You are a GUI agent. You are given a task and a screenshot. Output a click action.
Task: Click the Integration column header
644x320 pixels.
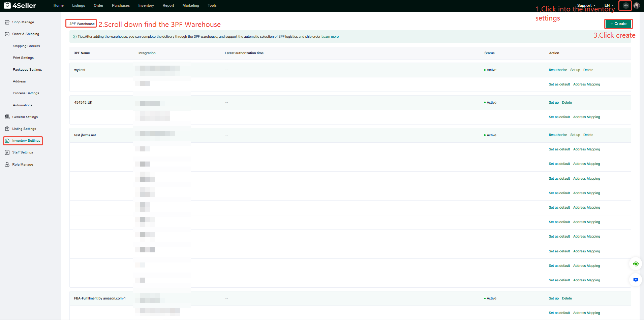click(x=147, y=53)
